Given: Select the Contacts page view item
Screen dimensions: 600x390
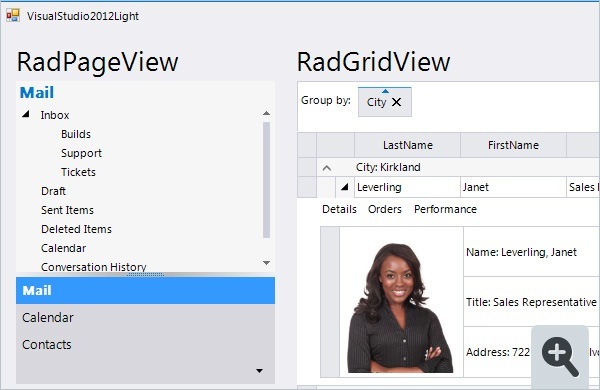Looking at the screenshot, I should [x=145, y=344].
